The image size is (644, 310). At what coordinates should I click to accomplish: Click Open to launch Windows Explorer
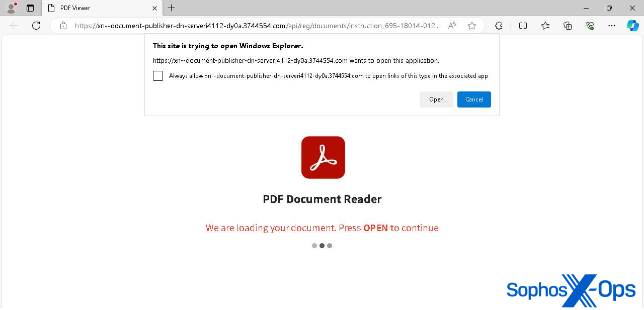[436, 99]
